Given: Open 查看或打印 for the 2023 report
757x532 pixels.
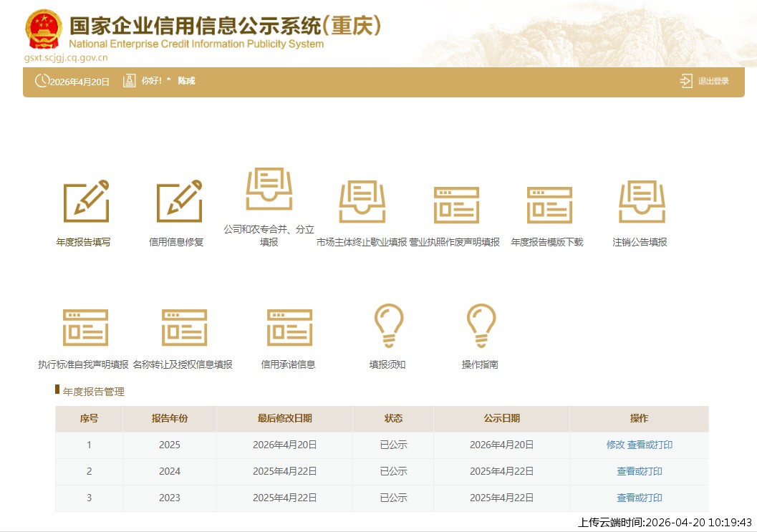Looking at the screenshot, I should 639,498.
